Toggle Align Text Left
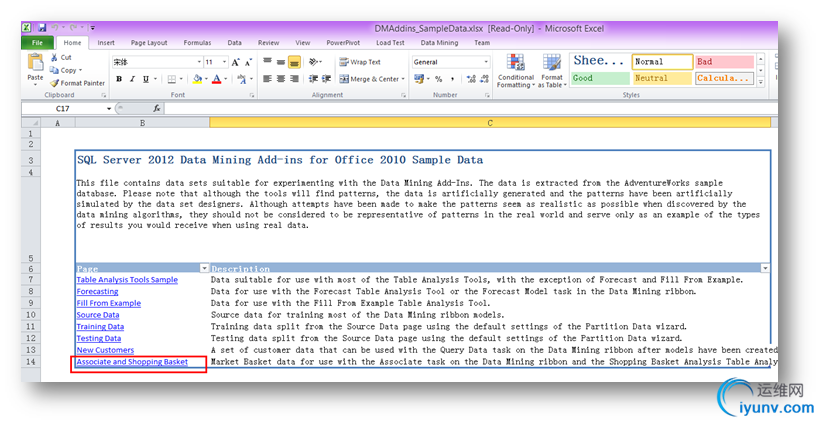Image resolution: width=820 pixels, height=424 pixels. pyautogui.click(x=267, y=79)
